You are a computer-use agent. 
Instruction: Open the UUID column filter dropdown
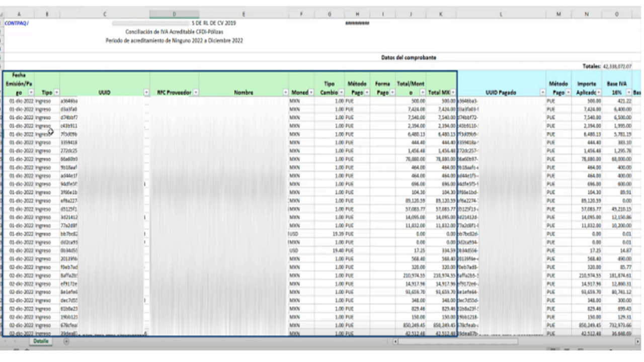coord(146,93)
